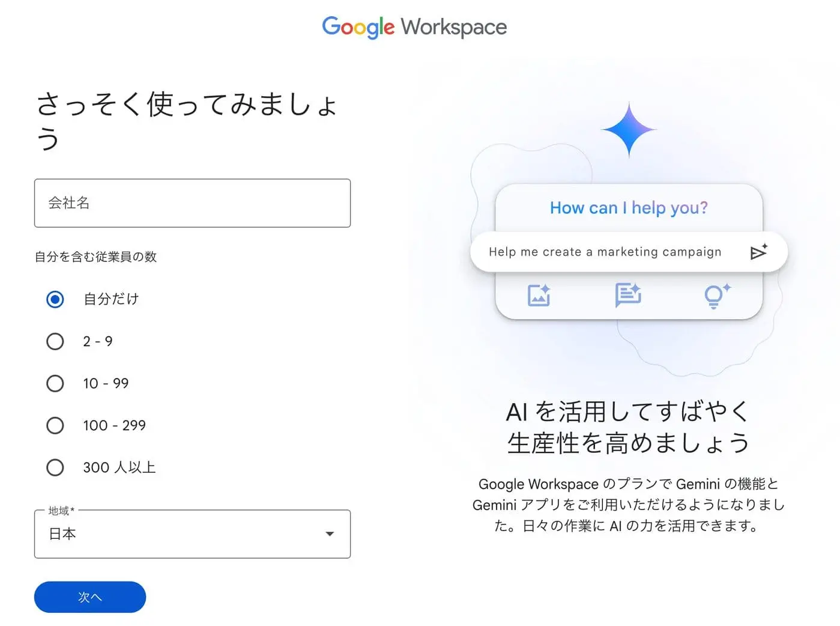Image resolution: width=840 pixels, height=626 pixels.
Task: Click the さっそく使ってみましょう heading
Action: tap(187, 121)
